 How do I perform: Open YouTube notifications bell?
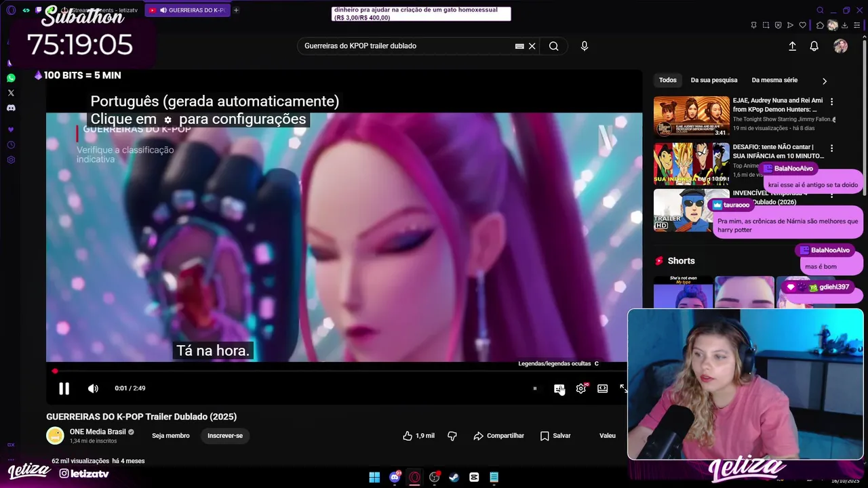(x=814, y=46)
